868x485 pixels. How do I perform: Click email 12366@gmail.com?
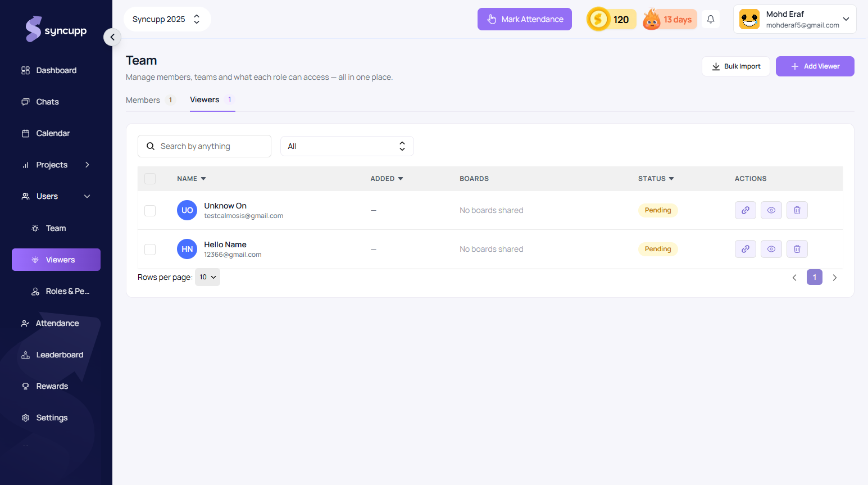pyautogui.click(x=233, y=255)
